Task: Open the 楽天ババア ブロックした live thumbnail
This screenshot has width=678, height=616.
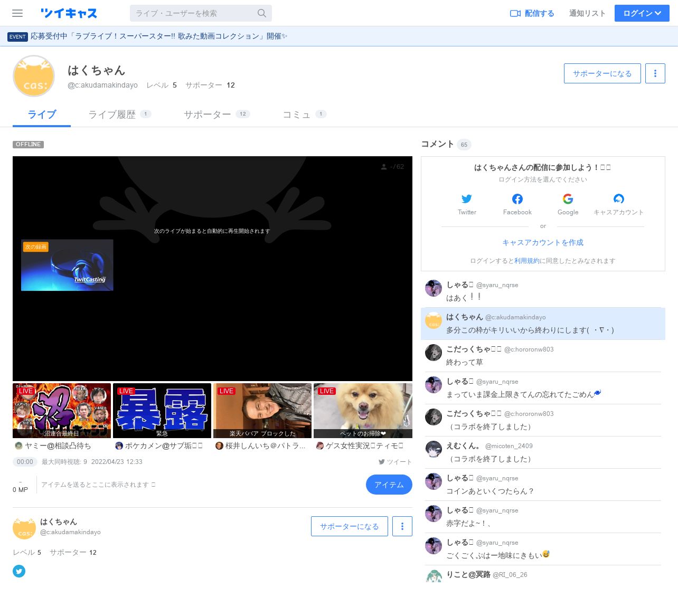Action: 262,411
